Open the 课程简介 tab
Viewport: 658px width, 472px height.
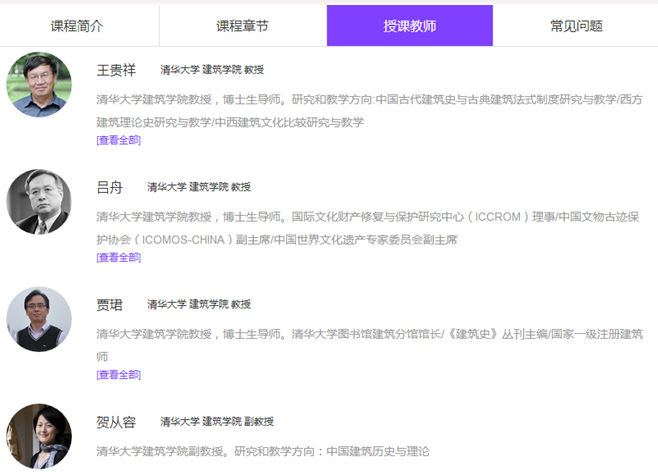[x=77, y=26]
